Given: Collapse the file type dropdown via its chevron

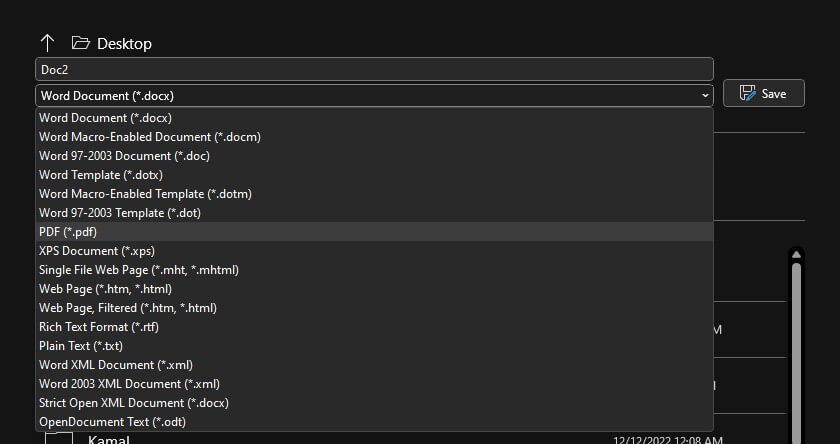Looking at the screenshot, I should 705,96.
